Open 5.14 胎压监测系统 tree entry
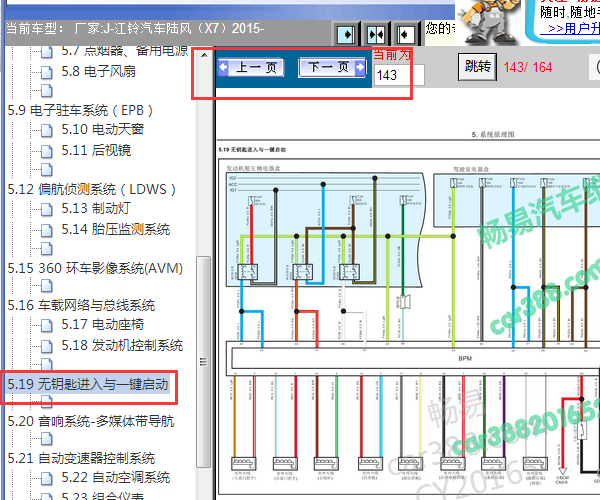 click(x=116, y=229)
